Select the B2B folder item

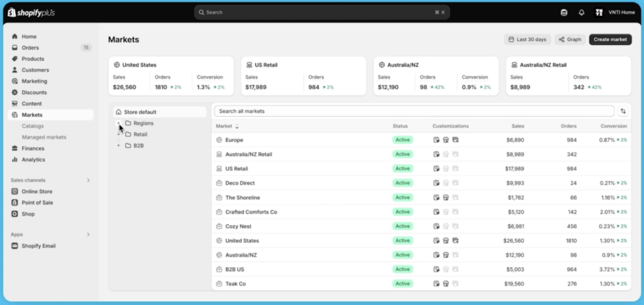pyautogui.click(x=135, y=146)
